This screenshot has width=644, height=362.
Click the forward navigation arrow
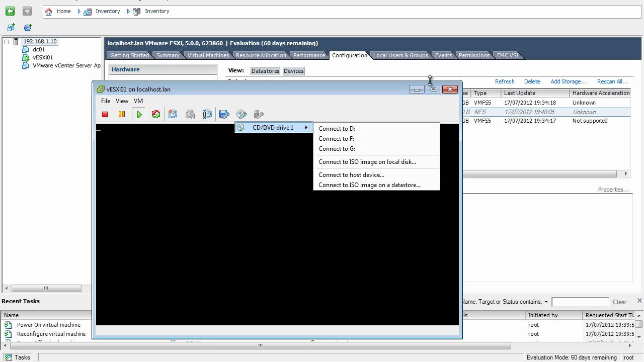click(27, 11)
